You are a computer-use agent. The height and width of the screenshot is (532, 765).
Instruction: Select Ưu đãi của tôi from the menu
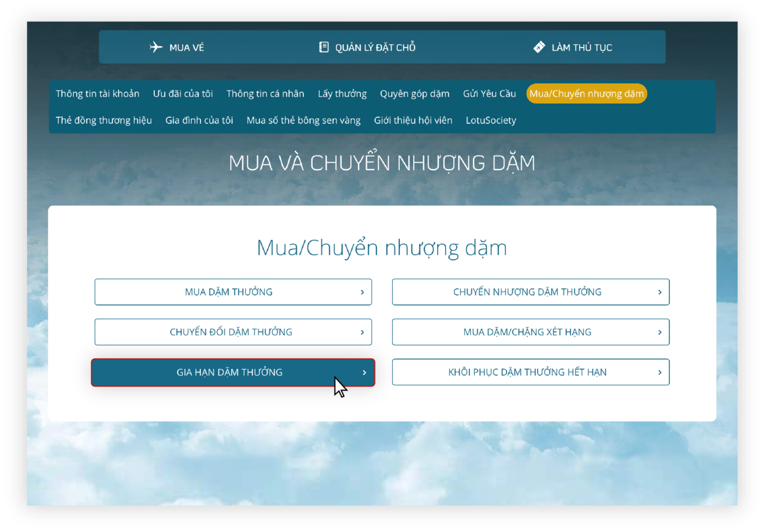(183, 93)
